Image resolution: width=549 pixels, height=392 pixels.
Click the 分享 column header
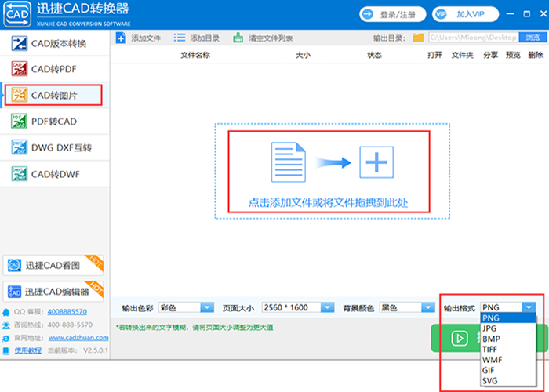[x=490, y=55]
